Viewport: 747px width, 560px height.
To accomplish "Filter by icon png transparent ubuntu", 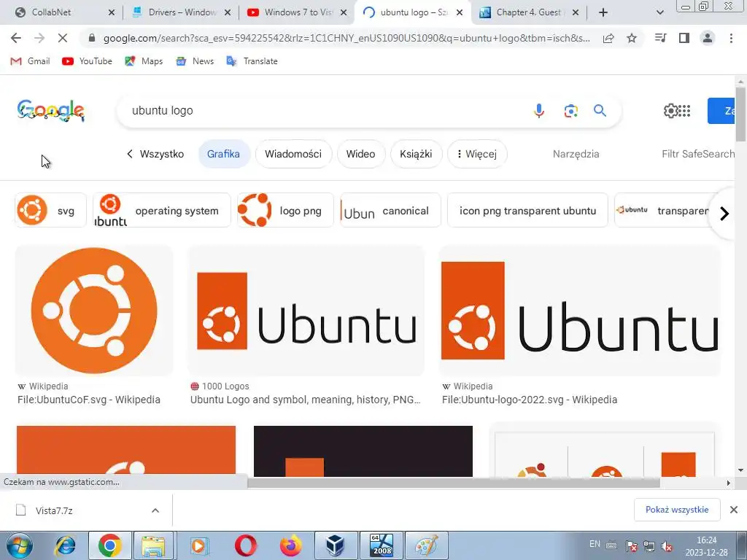I will click(x=527, y=210).
